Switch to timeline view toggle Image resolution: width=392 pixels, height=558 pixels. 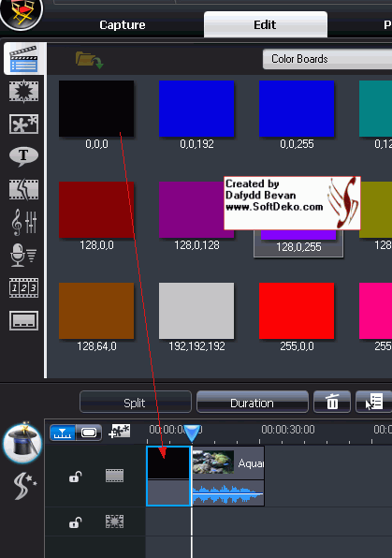point(63,433)
